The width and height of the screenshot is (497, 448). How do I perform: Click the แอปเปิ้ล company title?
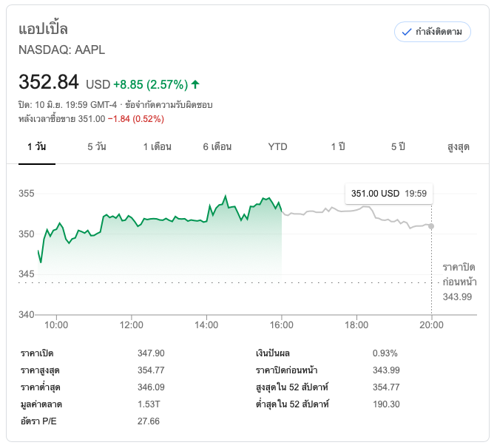tap(43, 29)
